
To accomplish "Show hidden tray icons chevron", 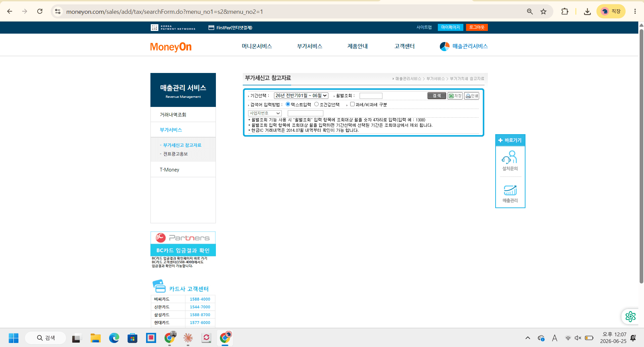I will 528,338.
